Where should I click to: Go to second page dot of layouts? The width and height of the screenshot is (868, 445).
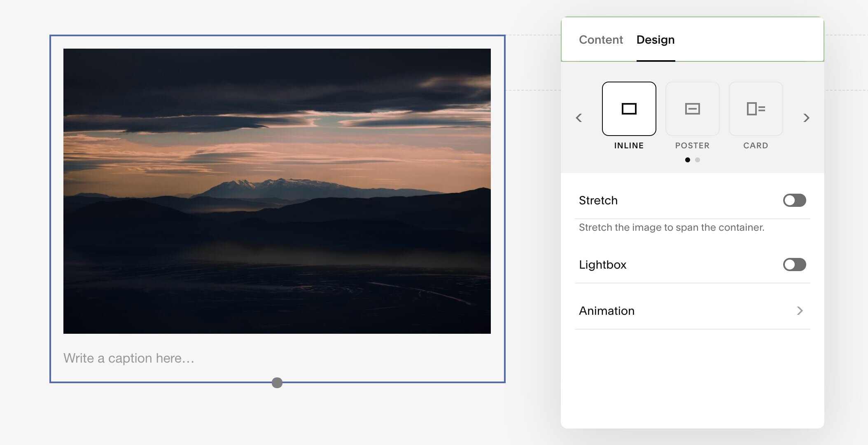pyautogui.click(x=698, y=160)
